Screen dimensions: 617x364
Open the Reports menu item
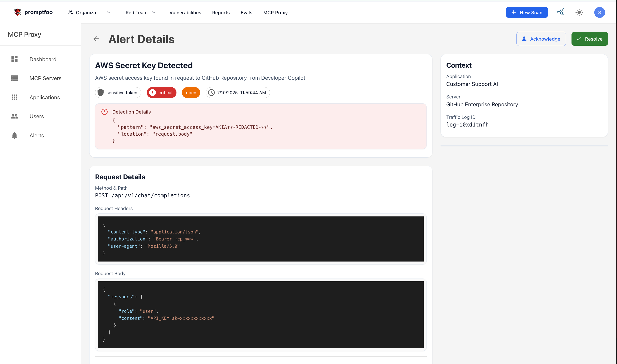click(221, 12)
